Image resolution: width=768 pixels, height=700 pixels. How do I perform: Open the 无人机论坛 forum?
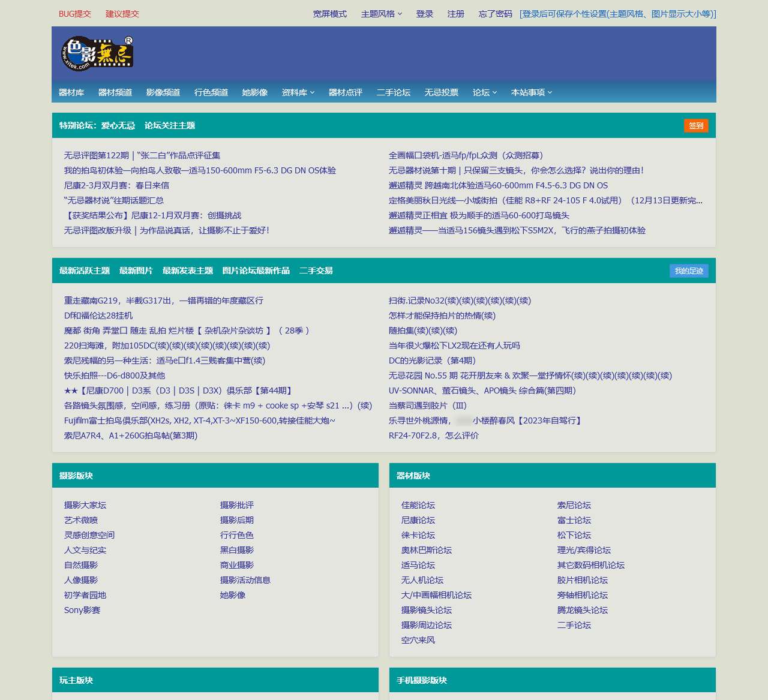click(422, 580)
